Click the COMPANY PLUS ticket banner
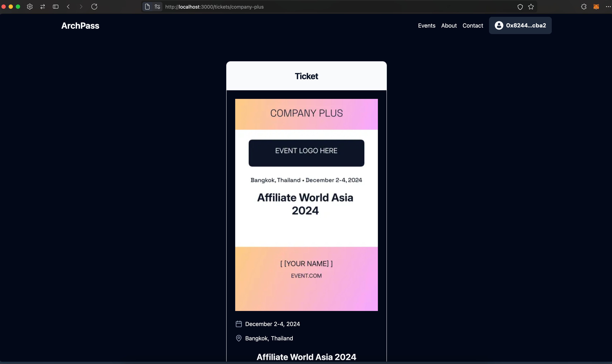612x364 pixels. [306, 114]
